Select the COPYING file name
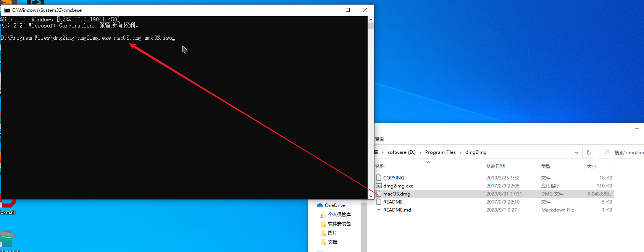The width and height of the screenshot is (644, 252). pyautogui.click(x=394, y=178)
